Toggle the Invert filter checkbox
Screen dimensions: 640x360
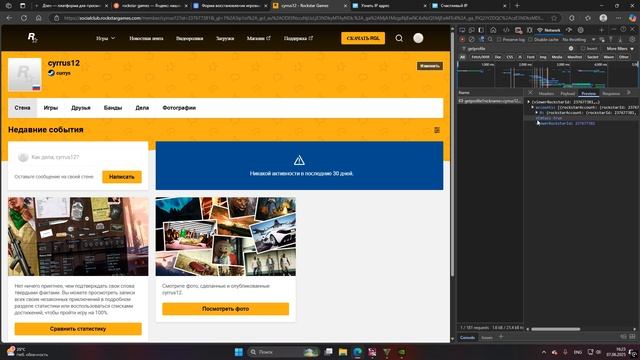[582, 49]
